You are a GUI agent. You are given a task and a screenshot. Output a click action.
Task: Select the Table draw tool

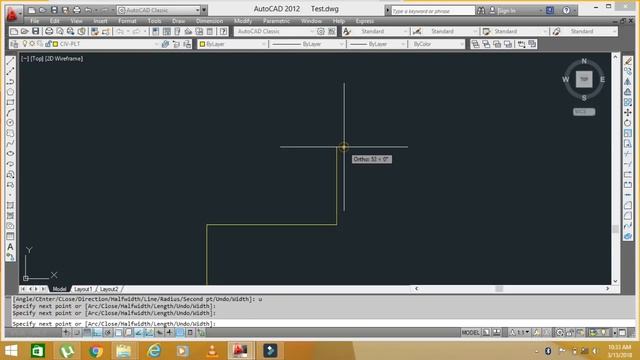11,236
